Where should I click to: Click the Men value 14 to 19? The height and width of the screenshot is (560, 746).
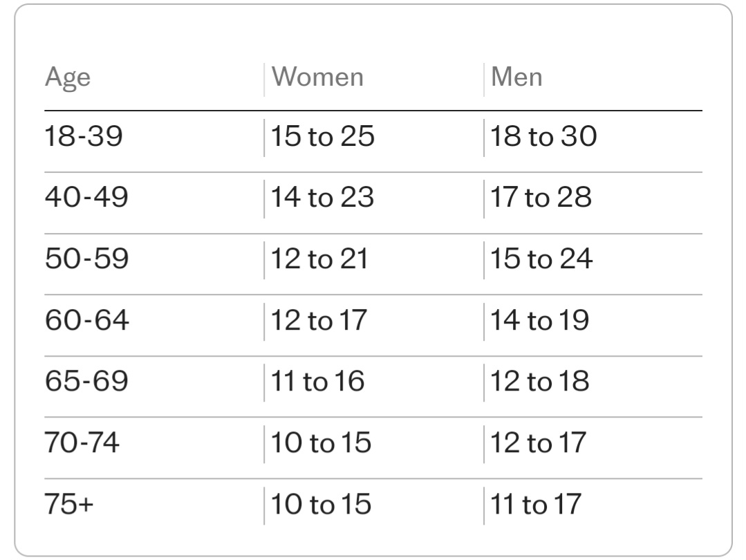pyautogui.click(x=539, y=319)
